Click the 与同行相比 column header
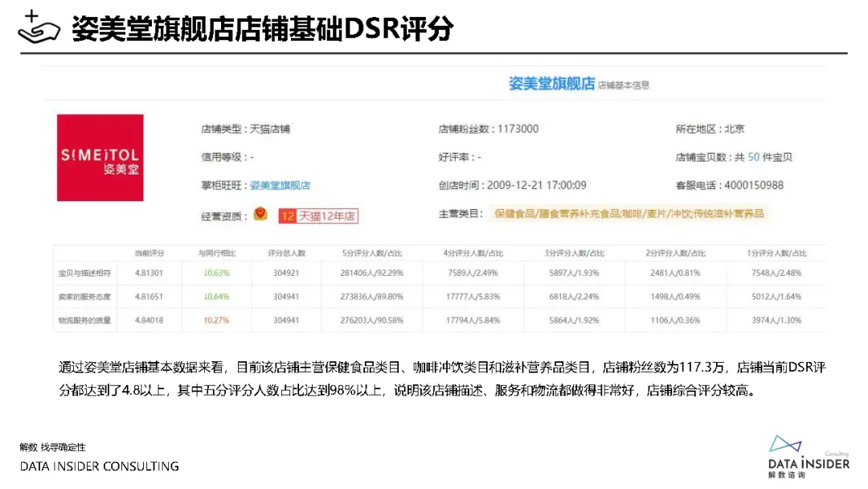Image resolution: width=868 pixels, height=489 pixels. tap(216, 253)
